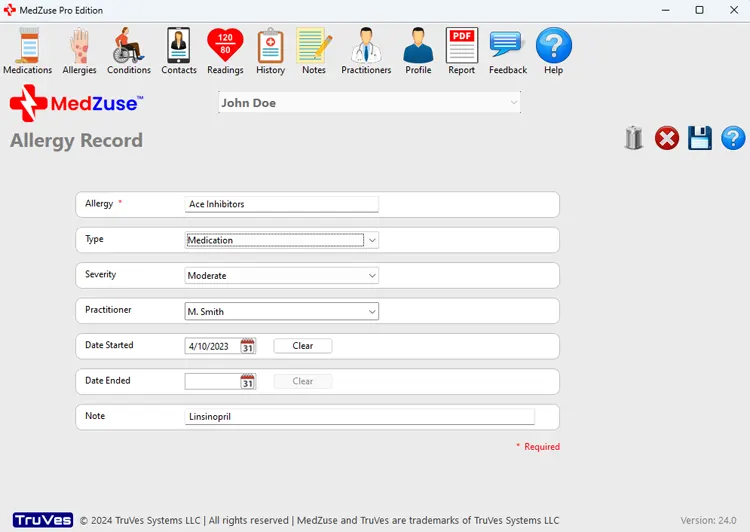Save the allergy record with floppy icon
This screenshot has width=750, height=532.
(x=700, y=138)
